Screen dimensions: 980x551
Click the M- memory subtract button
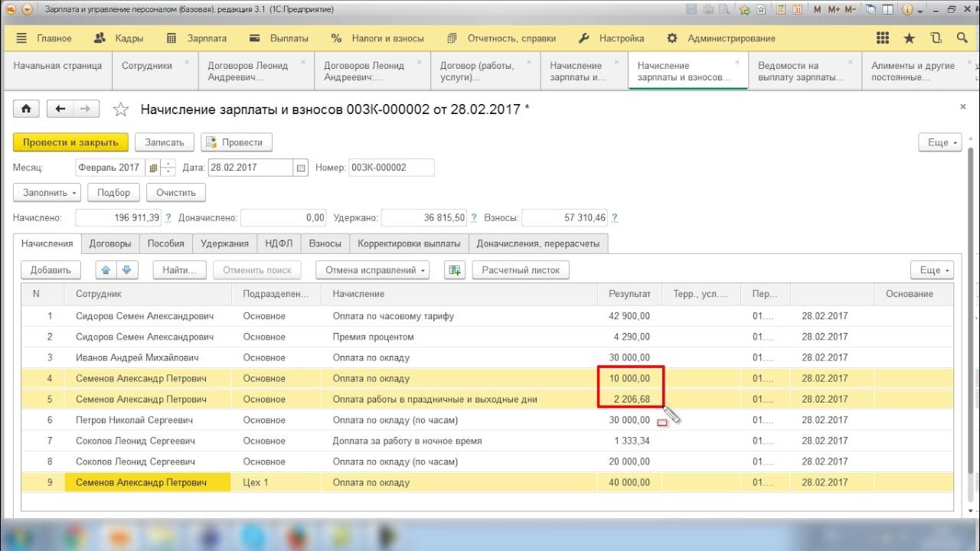pos(851,9)
